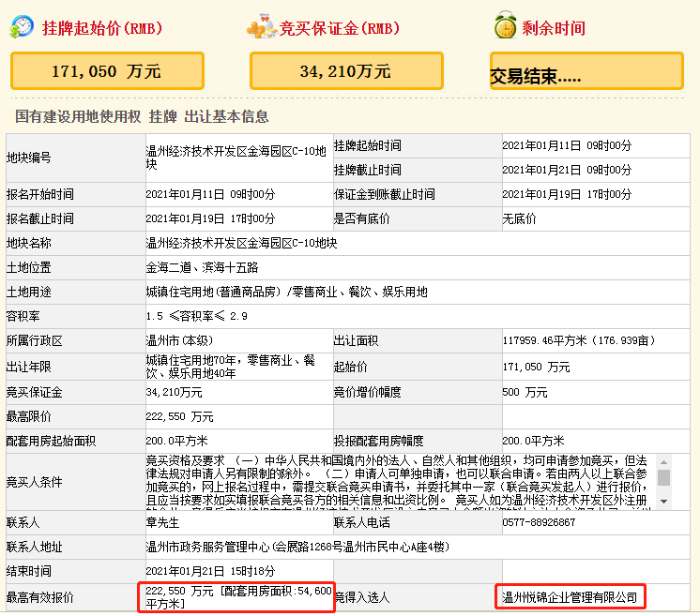Click the 配套用房起始面积 label
700x616 pixels.
point(51,442)
